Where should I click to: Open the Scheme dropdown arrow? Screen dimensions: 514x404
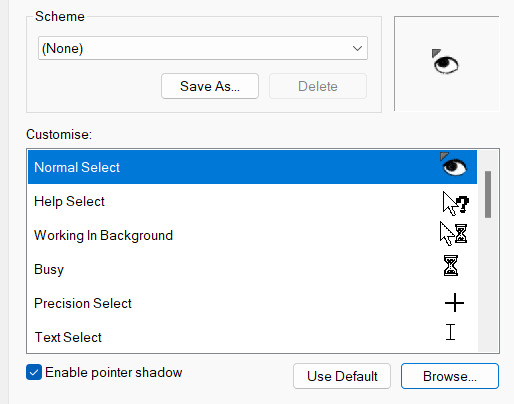pos(357,48)
